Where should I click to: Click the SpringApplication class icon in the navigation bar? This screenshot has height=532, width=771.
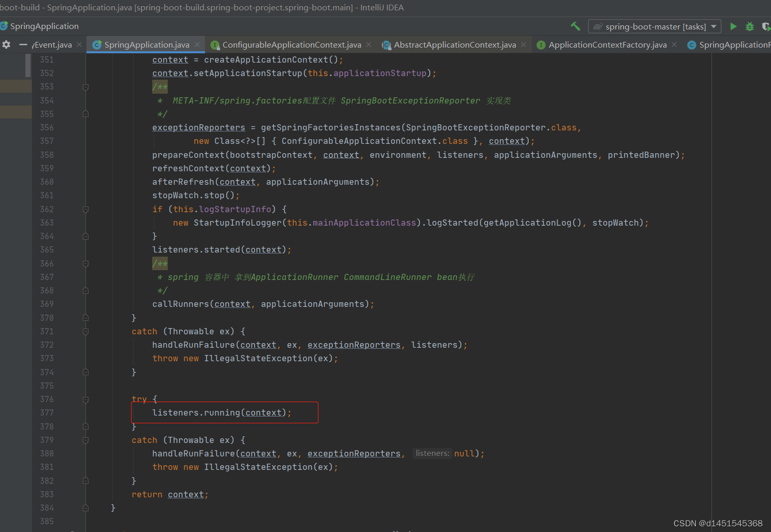click(x=4, y=26)
